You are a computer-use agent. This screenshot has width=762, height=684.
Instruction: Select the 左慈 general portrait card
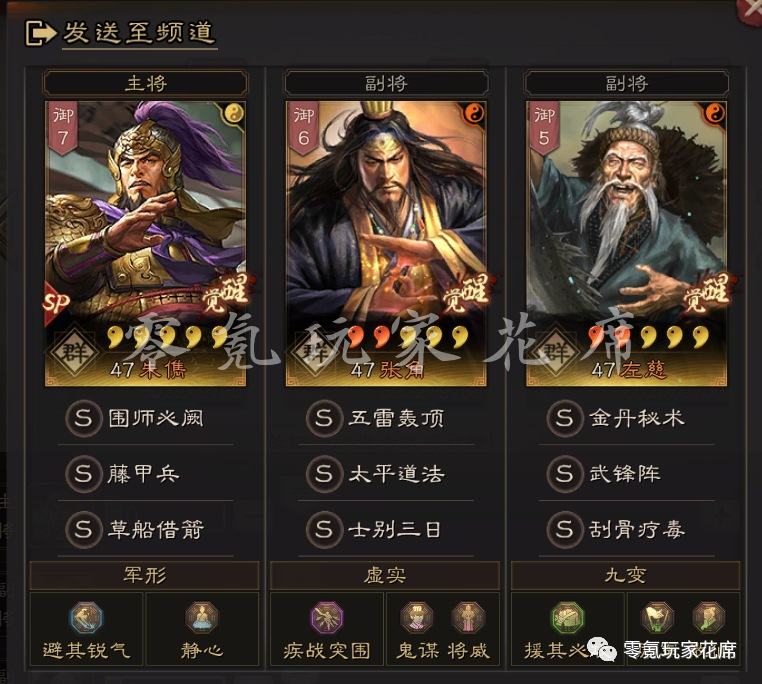click(x=626, y=243)
